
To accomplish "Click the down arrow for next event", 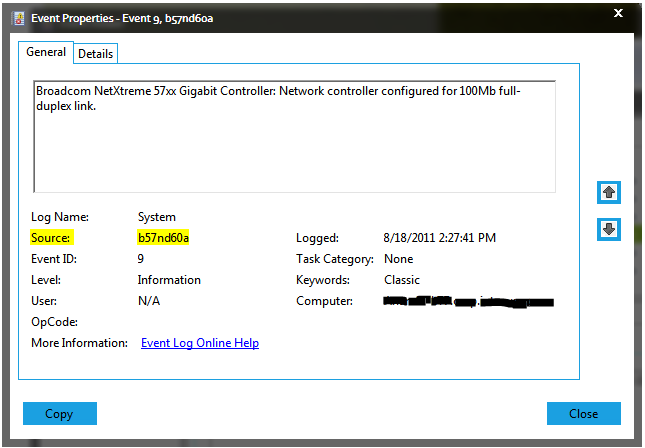I will point(608,229).
